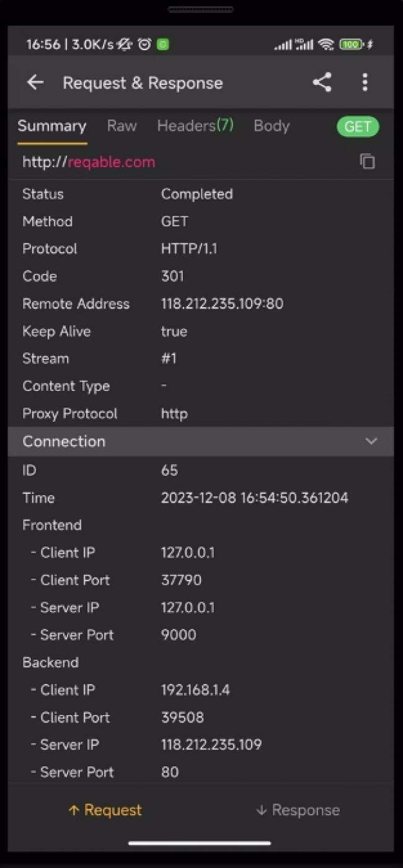403x868 pixels.
Task: Tap the Code value 301
Action: [x=172, y=276]
